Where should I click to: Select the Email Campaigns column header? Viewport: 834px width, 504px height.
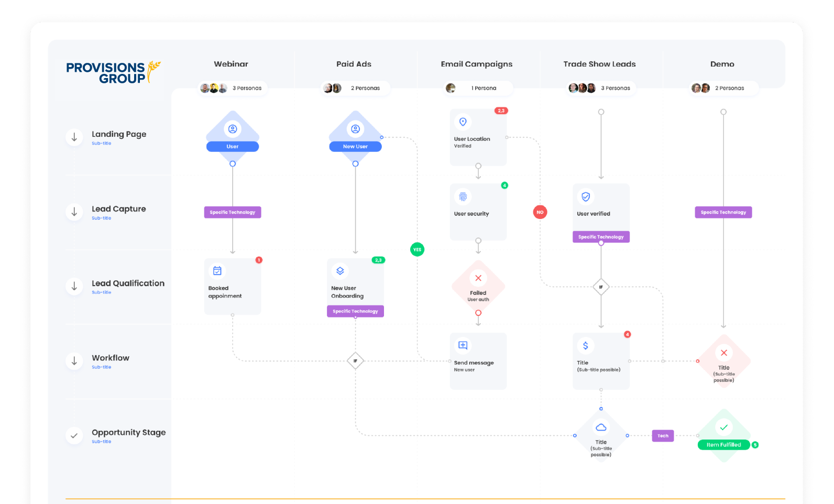(x=476, y=64)
